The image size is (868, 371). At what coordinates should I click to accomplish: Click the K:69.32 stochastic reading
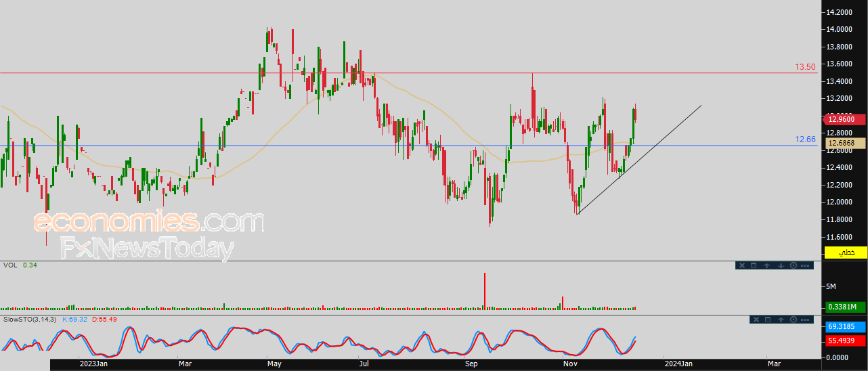tap(75, 318)
